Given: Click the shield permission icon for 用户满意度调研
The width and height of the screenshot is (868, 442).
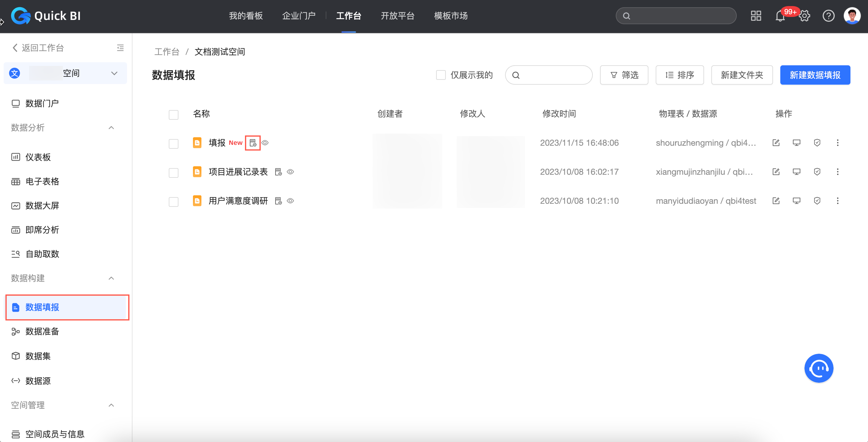Looking at the screenshot, I should (x=817, y=201).
